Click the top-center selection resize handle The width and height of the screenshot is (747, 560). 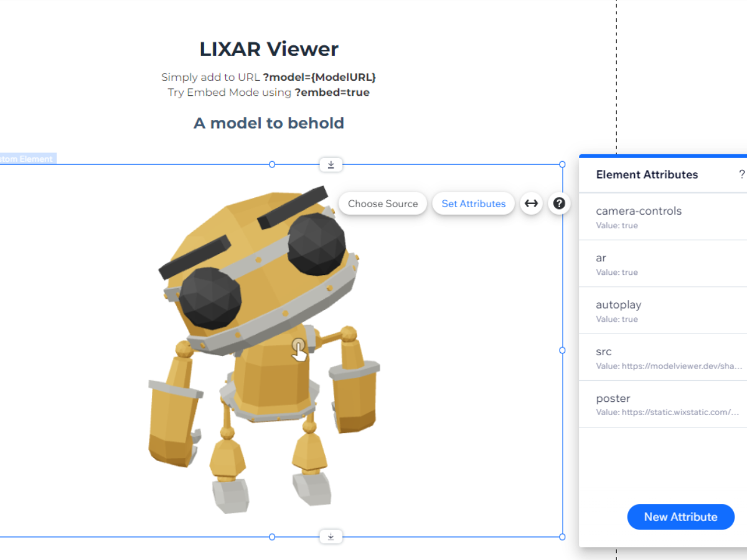tap(272, 164)
